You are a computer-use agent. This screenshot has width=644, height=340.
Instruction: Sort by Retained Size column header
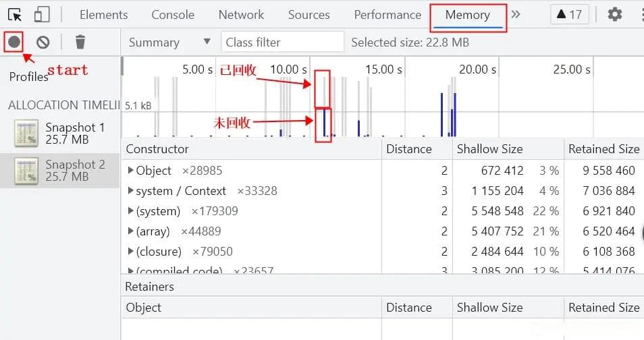tap(603, 149)
